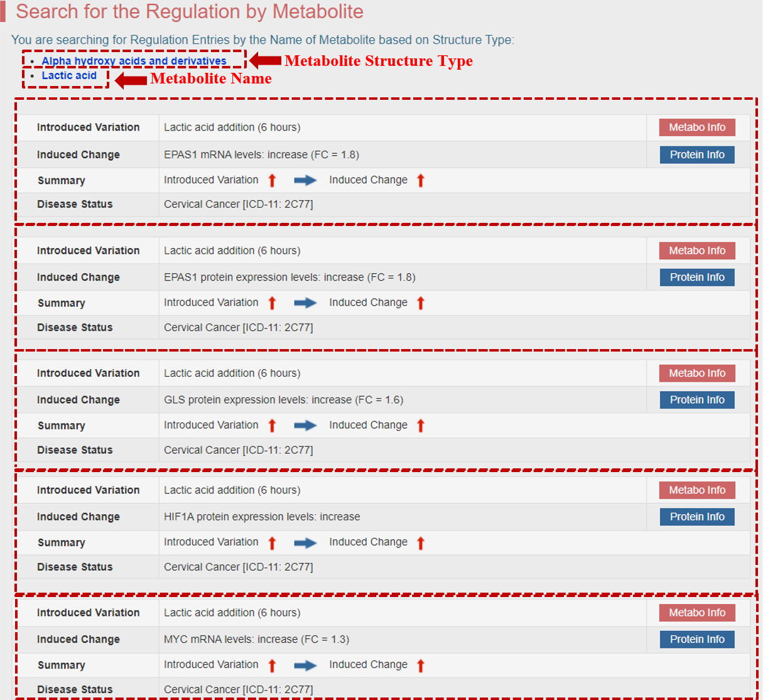Open Protein Info for EPAS1 mRNA entry
Viewport: 763px width, 700px height.
696,154
